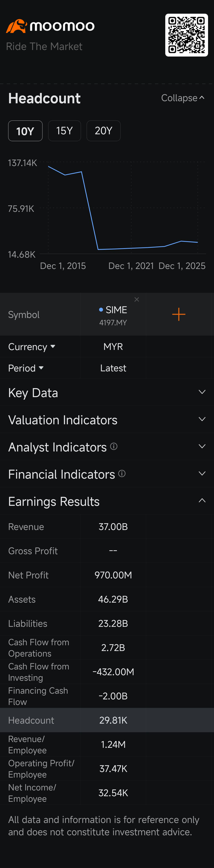Screen dimensions: 214x868
Task: Open the Currency dropdown
Action: (x=32, y=346)
